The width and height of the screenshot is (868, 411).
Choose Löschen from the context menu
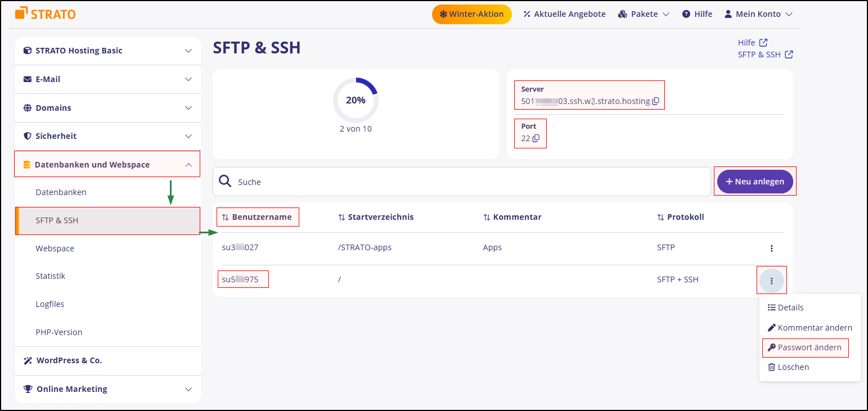[788, 367]
